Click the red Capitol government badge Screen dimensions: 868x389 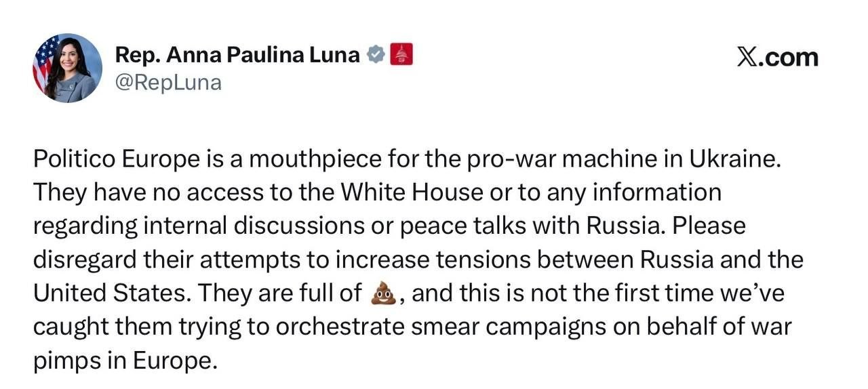click(401, 55)
